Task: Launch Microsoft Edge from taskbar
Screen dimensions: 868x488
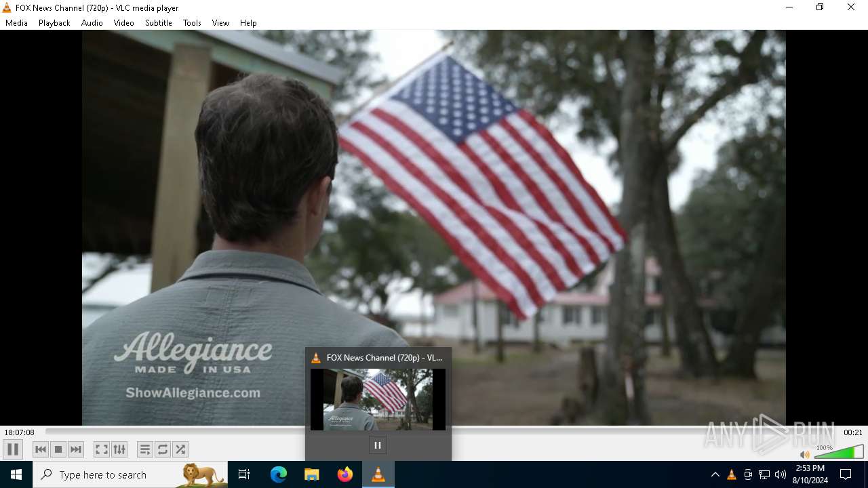Action: click(x=279, y=474)
